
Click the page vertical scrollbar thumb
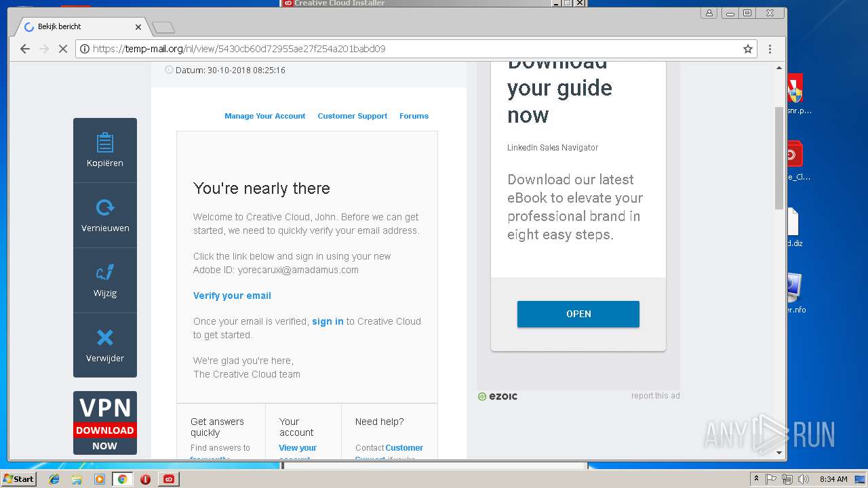point(779,157)
